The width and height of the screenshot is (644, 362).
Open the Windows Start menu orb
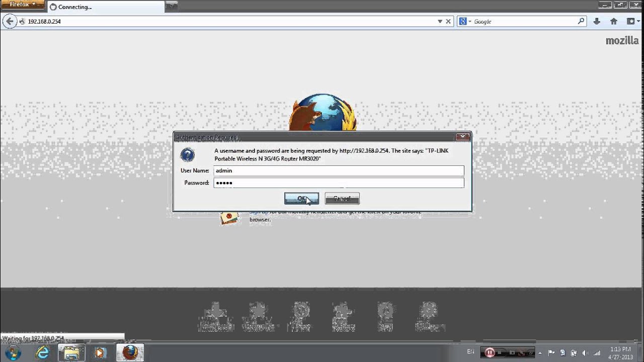click(x=13, y=352)
